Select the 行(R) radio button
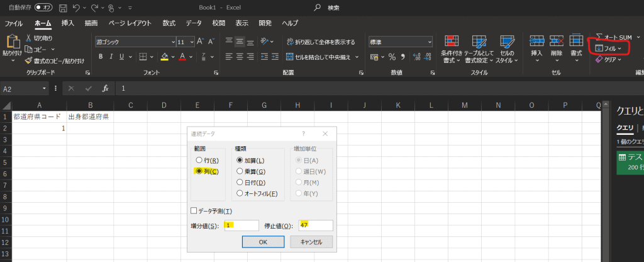This screenshot has width=644, height=262. pyautogui.click(x=199, y=161)
